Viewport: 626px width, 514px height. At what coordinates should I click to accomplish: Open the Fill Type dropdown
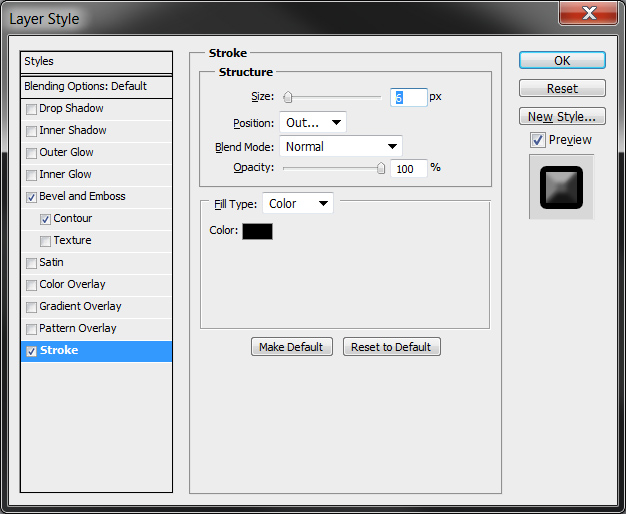297,204
